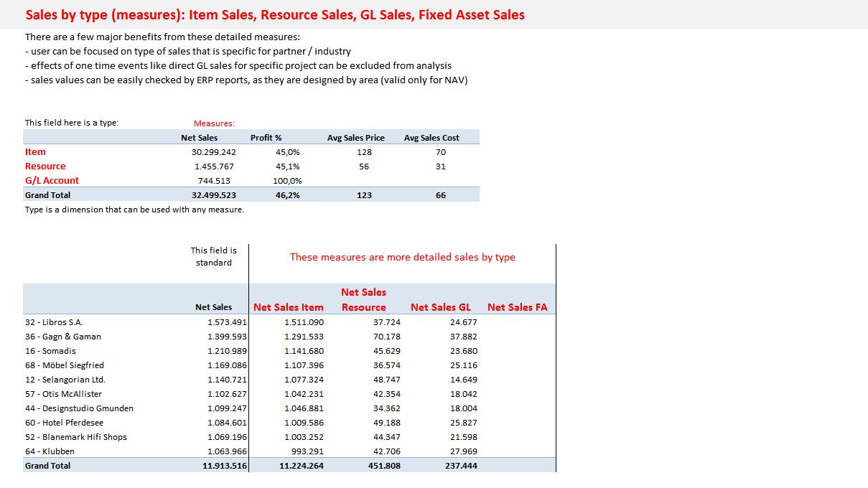Viewport: 868px width, 488px height.
Task: Click the G/L Account row label
Action: coord(52,181)
